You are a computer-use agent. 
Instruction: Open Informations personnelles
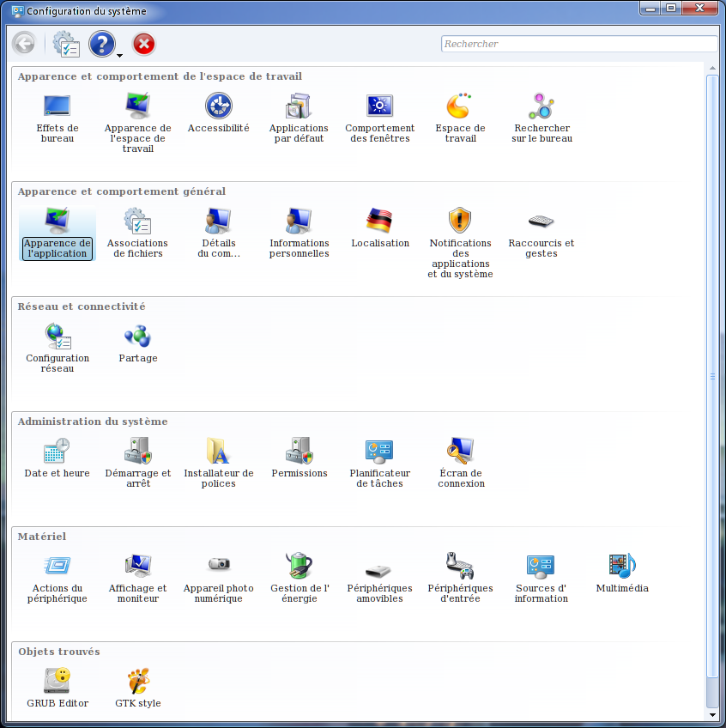[299, 233]
